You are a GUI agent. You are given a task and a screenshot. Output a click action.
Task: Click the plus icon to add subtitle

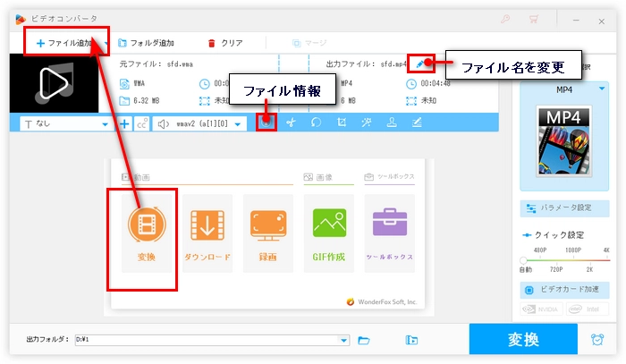pyautogui.click(x=124, y=123)
